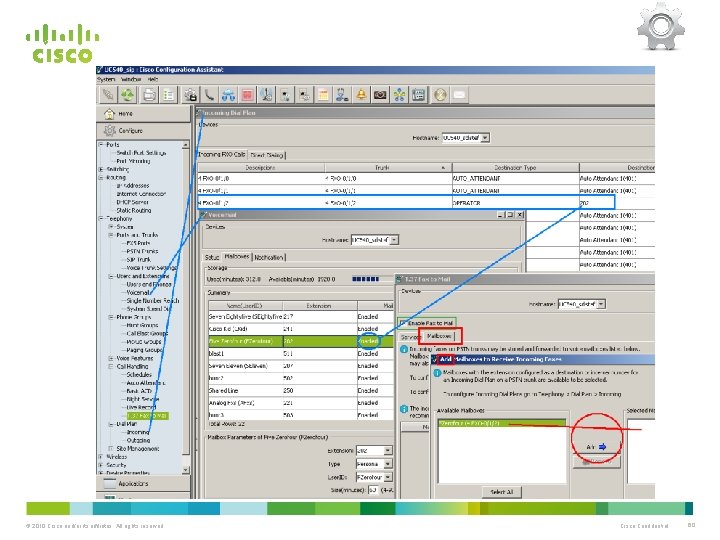This screenshot has width=720, height=540.
Task: Click the yellow bell notification toolbar icon
Action: coord(361,95)
